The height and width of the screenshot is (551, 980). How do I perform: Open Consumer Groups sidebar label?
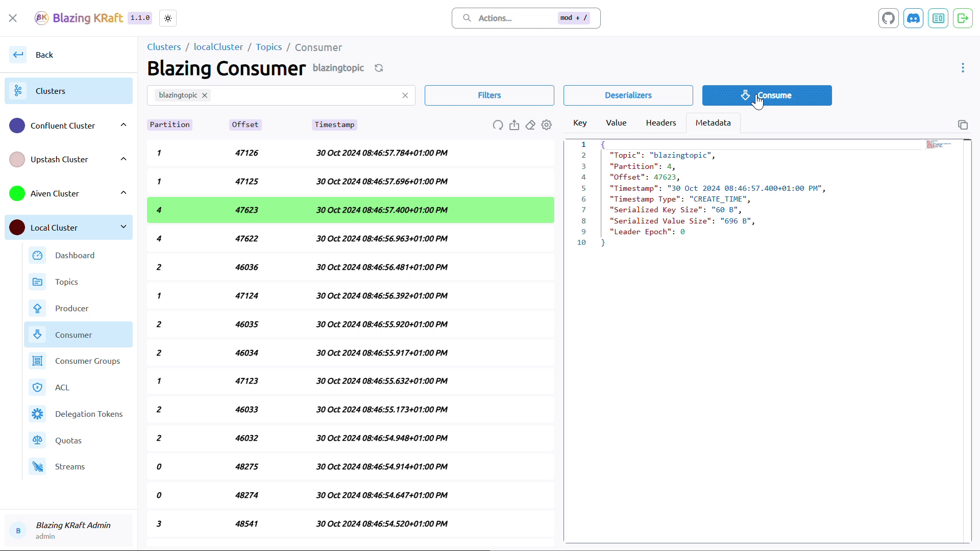coord(88,361)
